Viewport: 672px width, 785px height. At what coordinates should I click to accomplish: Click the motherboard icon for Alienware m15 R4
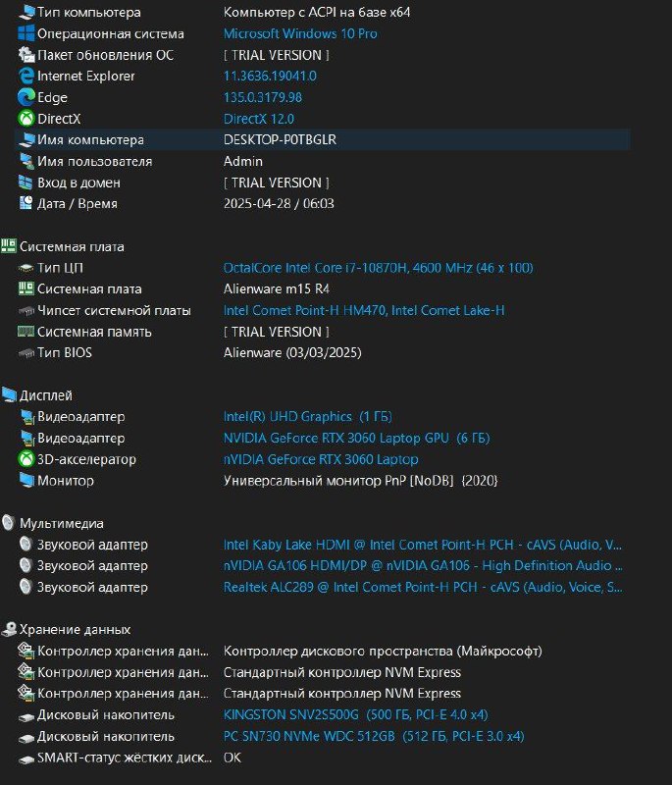tap(26, 289)
